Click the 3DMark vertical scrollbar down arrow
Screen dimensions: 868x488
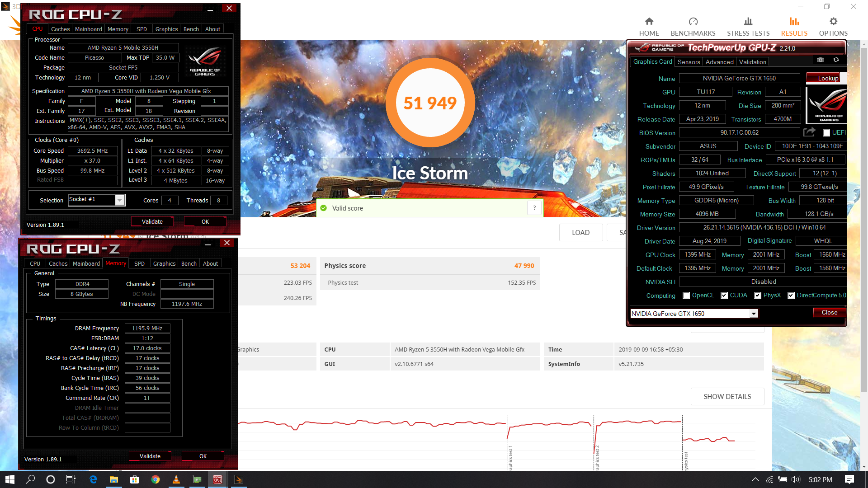click(864, 467)
